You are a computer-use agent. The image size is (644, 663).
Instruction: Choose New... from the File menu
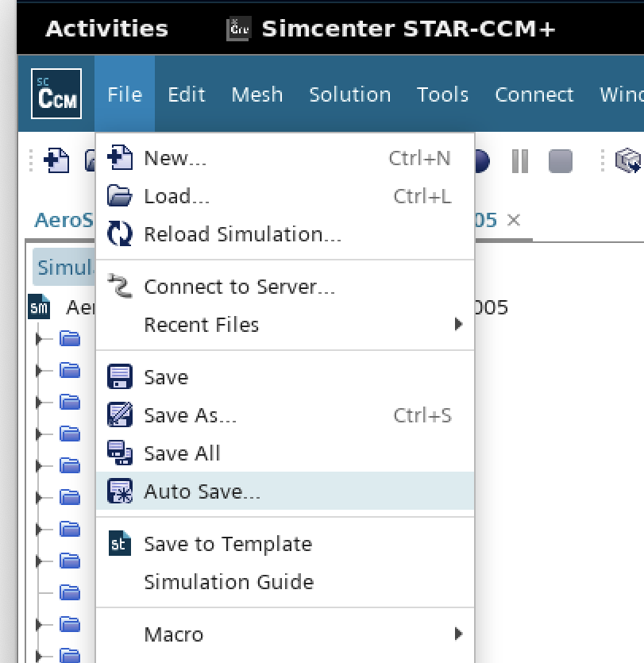(x=285, y=158)
